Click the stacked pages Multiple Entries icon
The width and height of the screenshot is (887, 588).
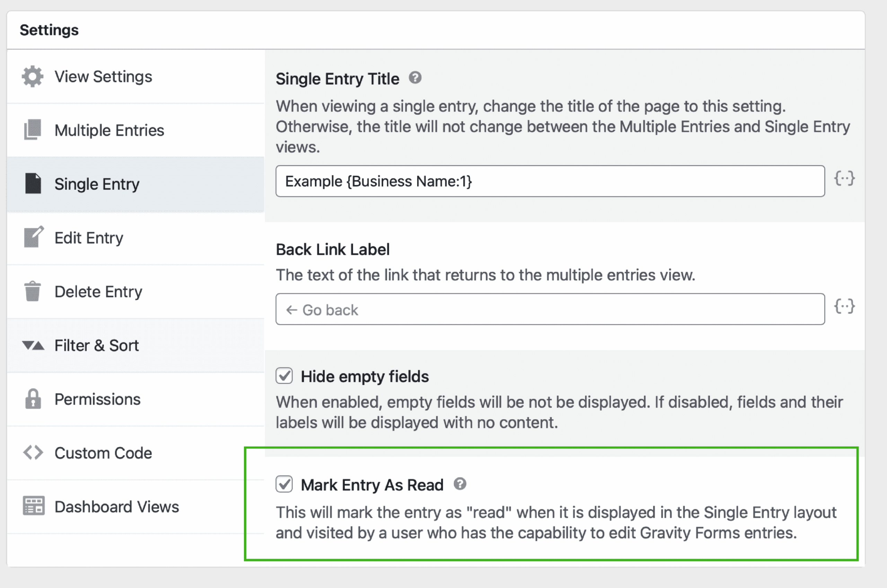[33, 130]
